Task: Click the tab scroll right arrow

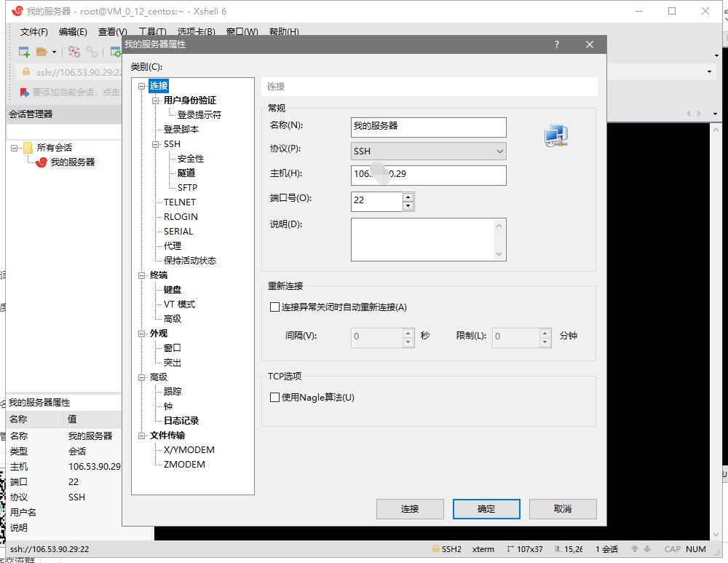Action: pos(699,114)
